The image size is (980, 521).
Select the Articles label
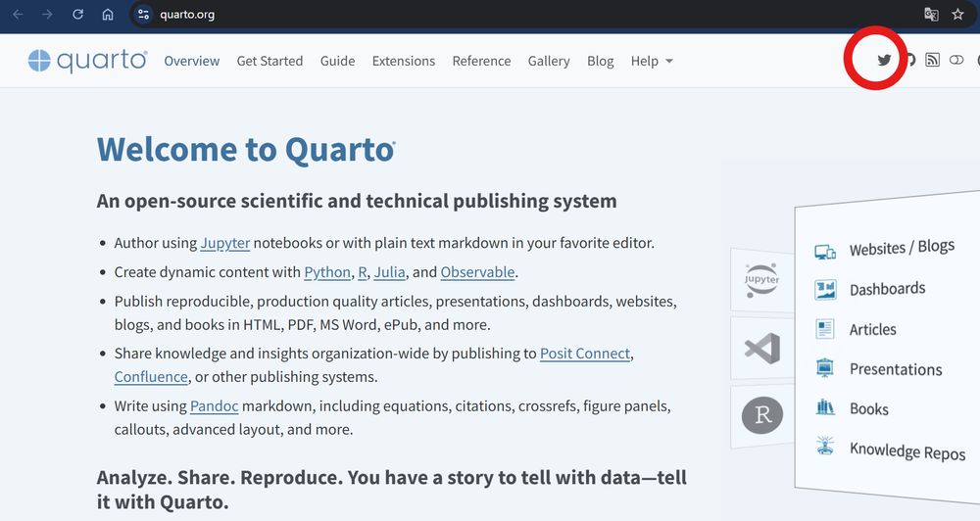[x=872, y=329]
